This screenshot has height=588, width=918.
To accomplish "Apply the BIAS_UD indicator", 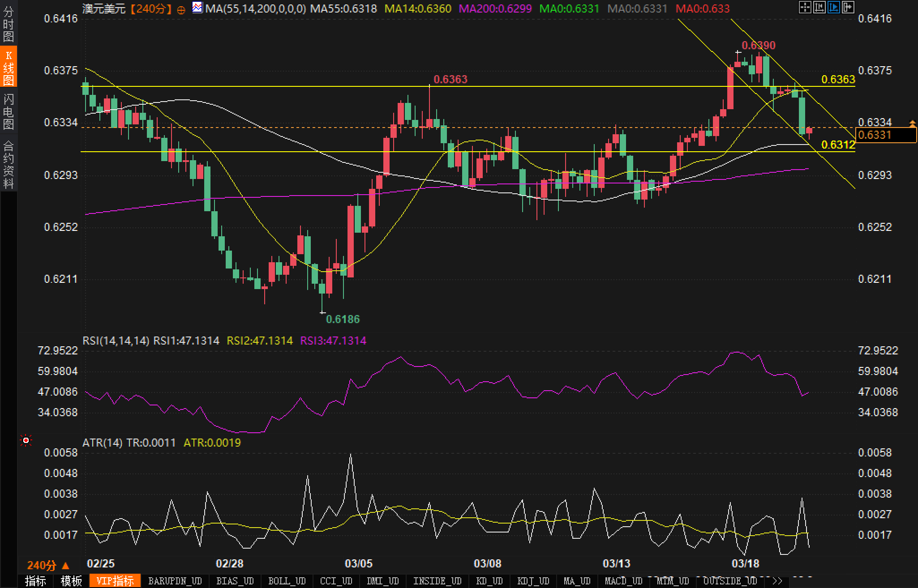I will (235, 581).
